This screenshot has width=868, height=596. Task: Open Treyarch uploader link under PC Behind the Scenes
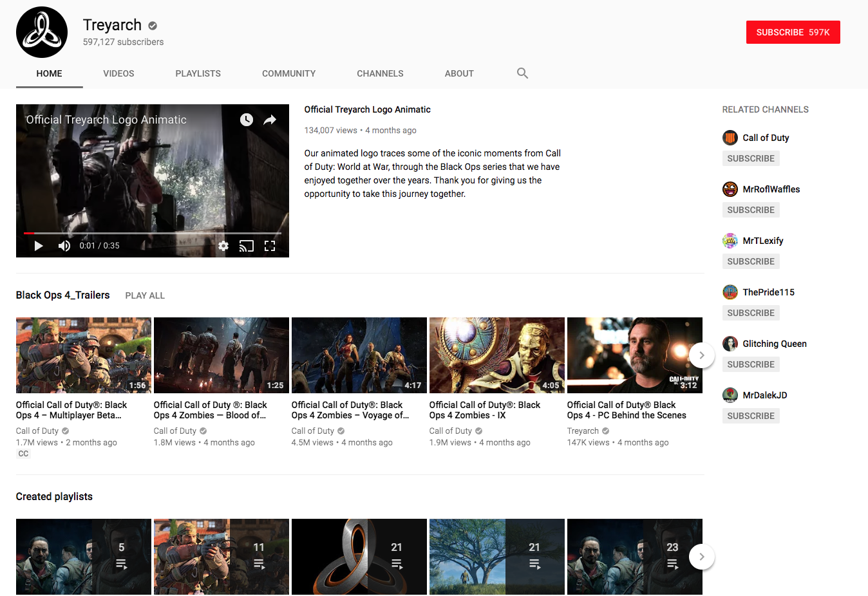click(x=583, y=431)
